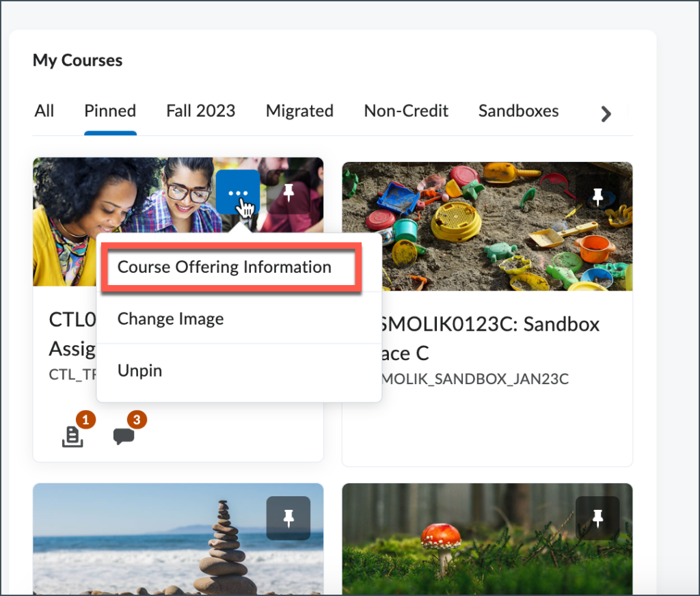Choose Change Image from the context menu
This screenshot has width=700, height=596.
pos(170,319)
